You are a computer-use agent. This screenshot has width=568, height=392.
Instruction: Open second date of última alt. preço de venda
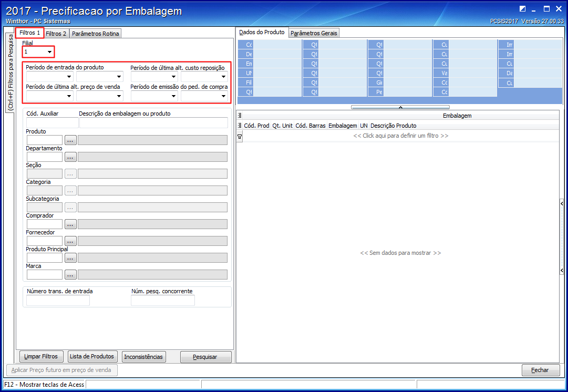pyautogui.click(x=119, y=96)
